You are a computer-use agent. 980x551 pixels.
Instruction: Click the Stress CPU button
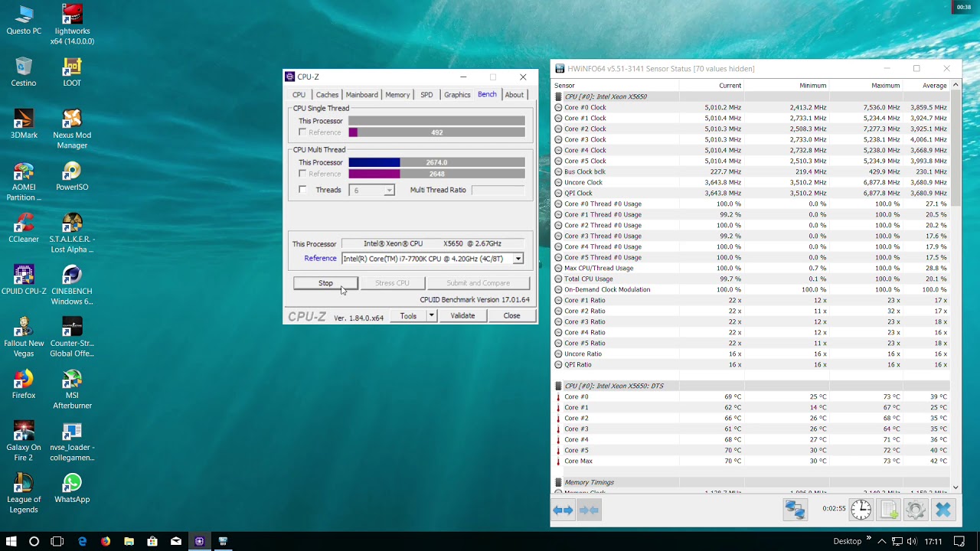392,283
